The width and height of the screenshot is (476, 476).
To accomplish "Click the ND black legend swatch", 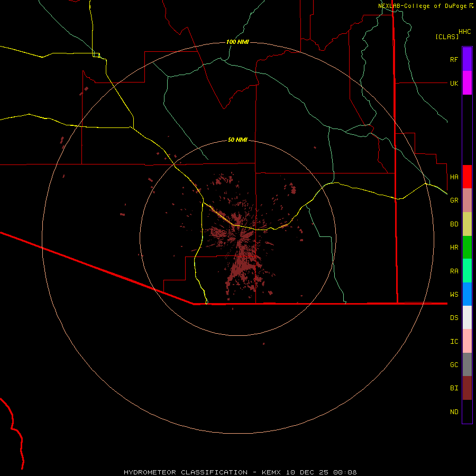I will (467, 411).
